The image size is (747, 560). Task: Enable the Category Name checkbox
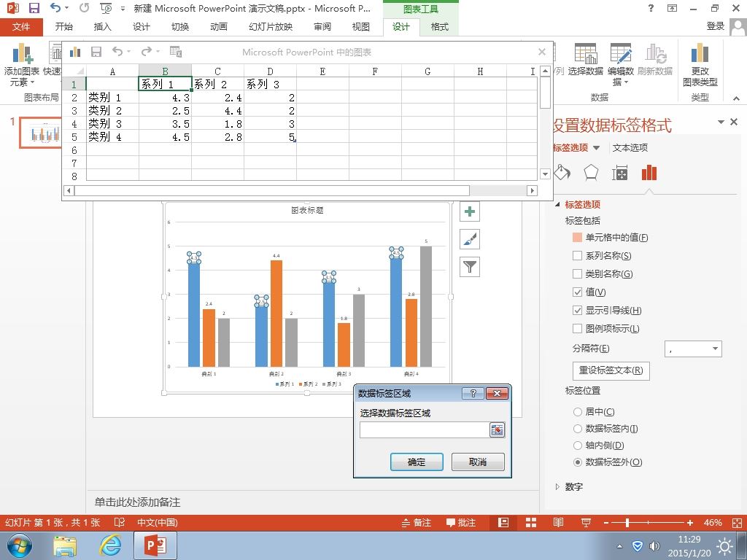point(578,274)
